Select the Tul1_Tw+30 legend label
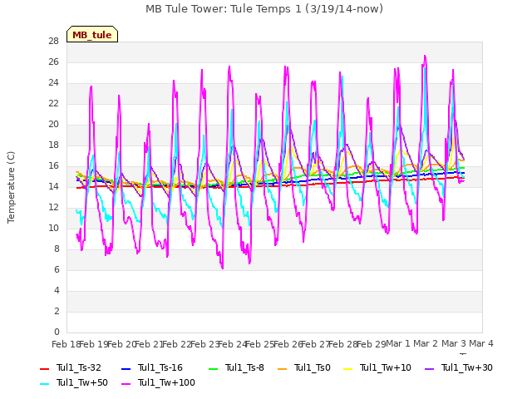 (x=467, y=367)
